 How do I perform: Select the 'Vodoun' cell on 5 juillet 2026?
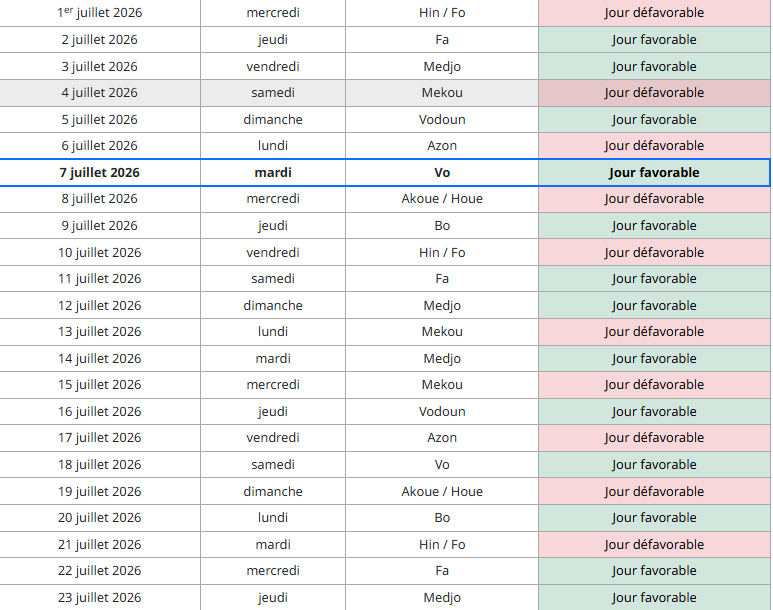tap(442, 119)
